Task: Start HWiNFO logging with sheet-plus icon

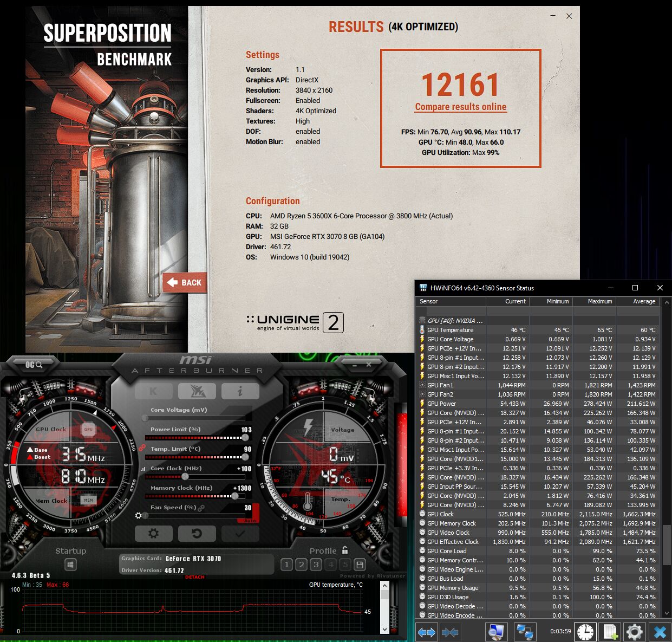Action: 610,632
